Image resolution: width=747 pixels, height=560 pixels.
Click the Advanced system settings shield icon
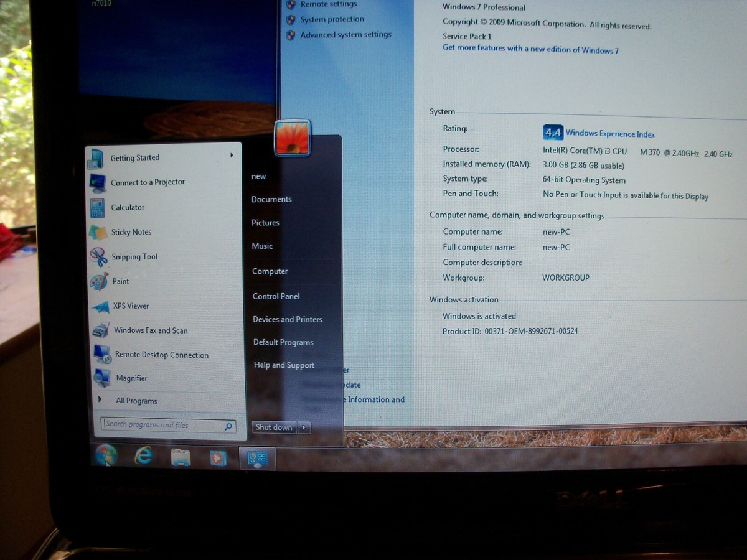coord(290,35)
